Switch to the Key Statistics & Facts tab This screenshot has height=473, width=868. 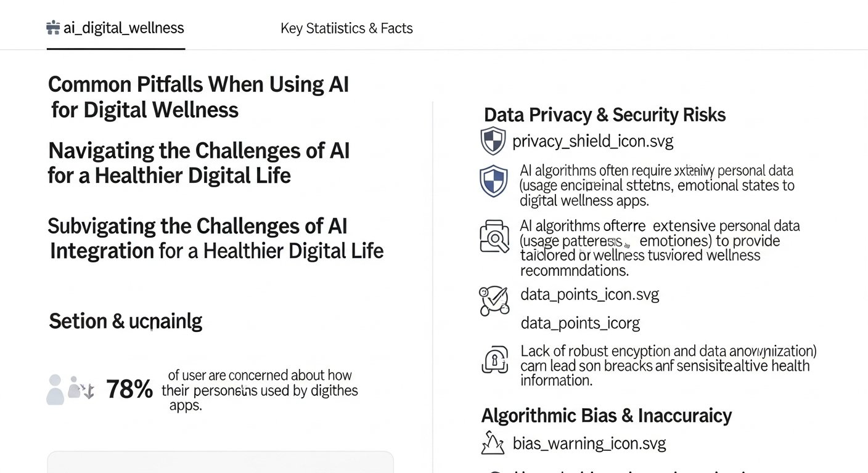tap(346, 28)
